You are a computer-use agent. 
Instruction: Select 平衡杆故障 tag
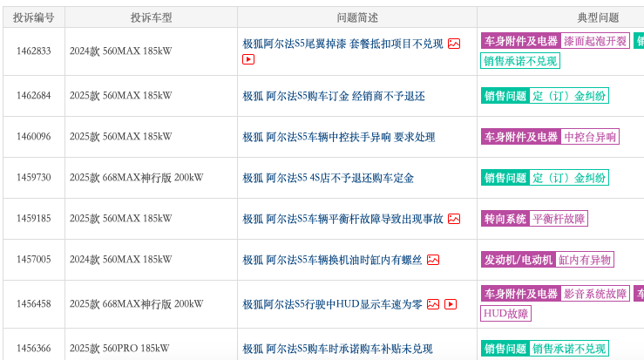(x=559, y=219)
